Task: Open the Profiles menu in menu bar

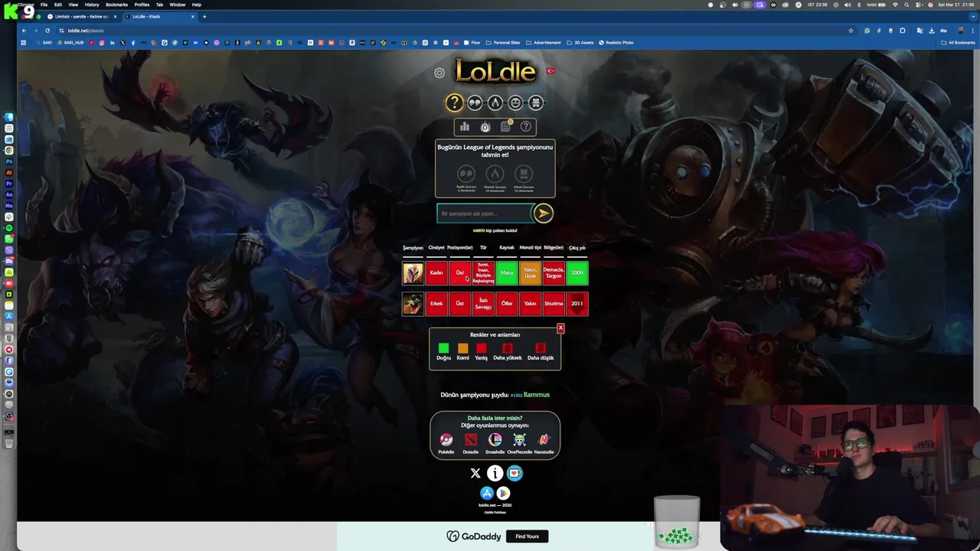Action: tap(142, 5)
